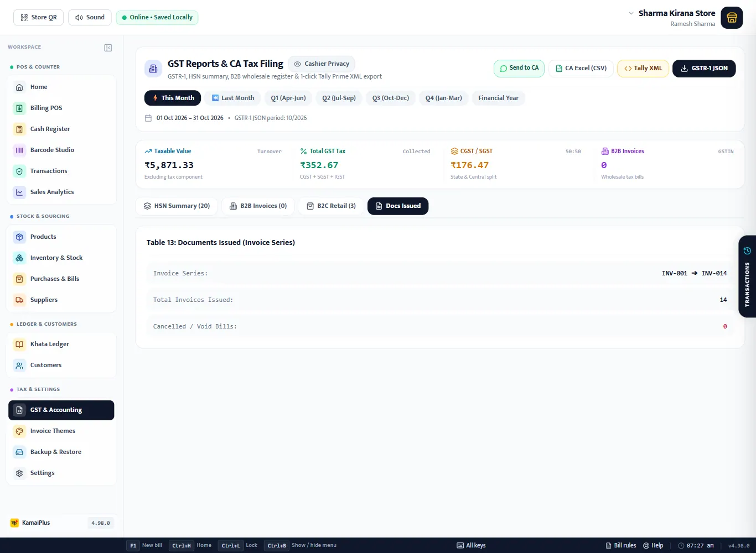The width and height of the screenshot is (756, 553).
Task: Download GSTR-1 JSON
Action: (x=704, y=68)
